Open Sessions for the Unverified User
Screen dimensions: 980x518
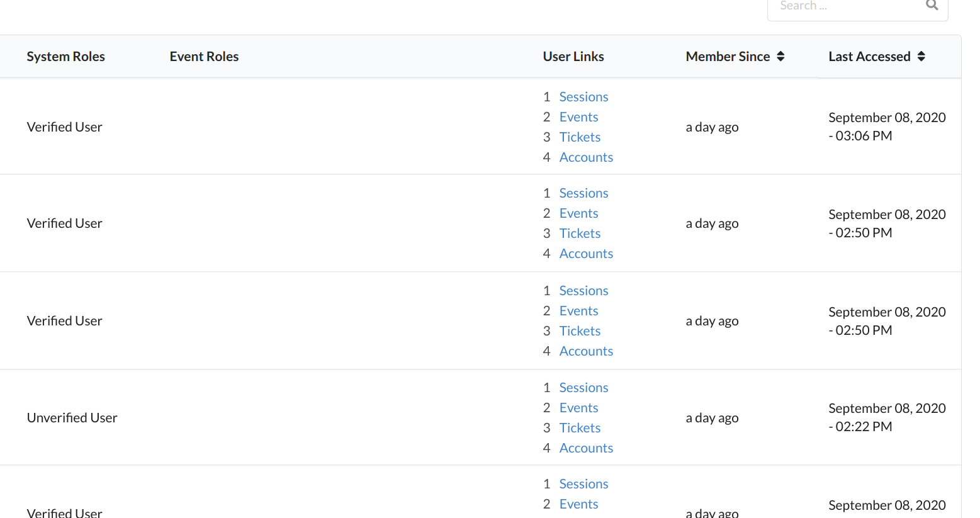point(584,388)
